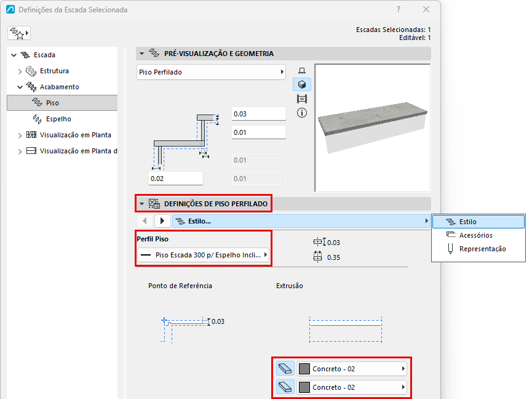Collapse Pré-Visualização e Geometria panel
Image resolution: width=532 pixels, height=399 pixels.
[142, 54]
